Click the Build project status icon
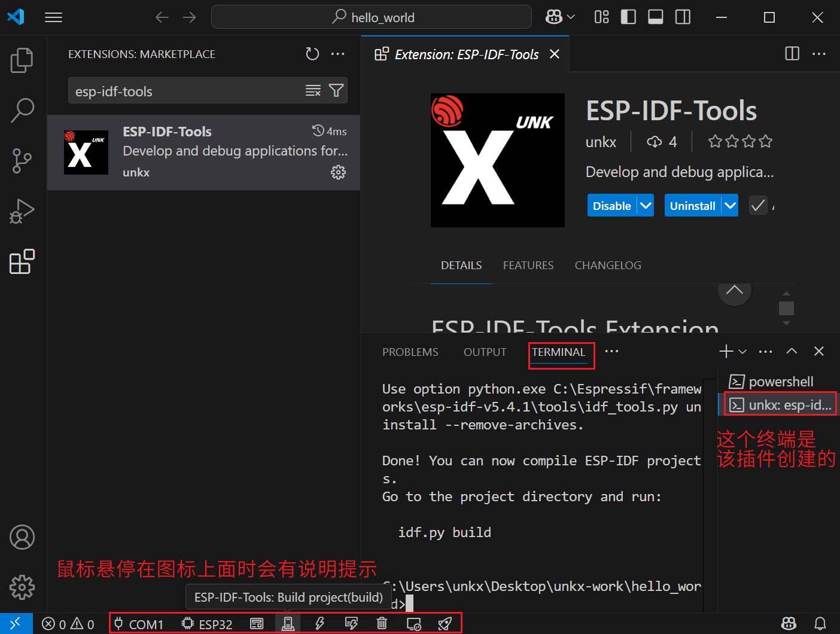This screenshot has height=634, width=840. coord(288,624)
